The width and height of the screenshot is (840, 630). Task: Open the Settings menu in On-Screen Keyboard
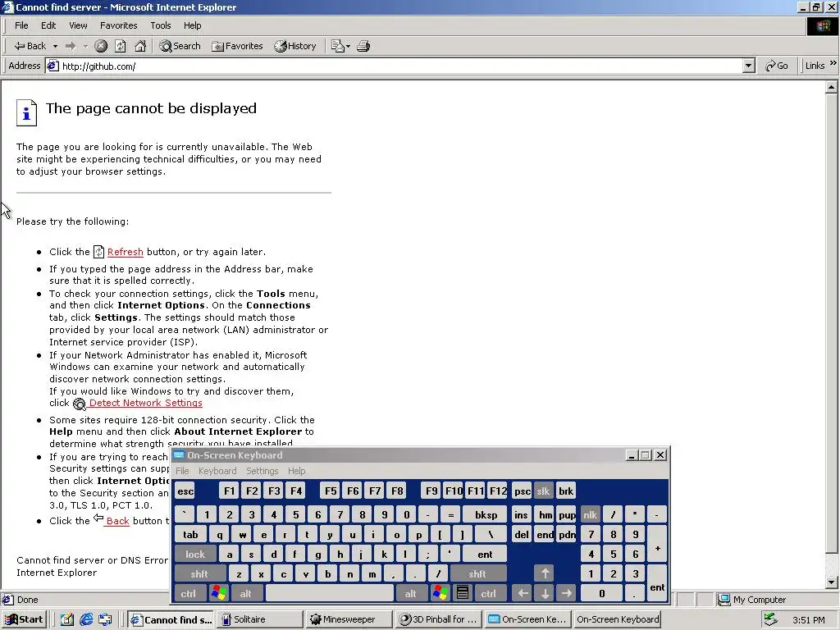click(262, 471)
